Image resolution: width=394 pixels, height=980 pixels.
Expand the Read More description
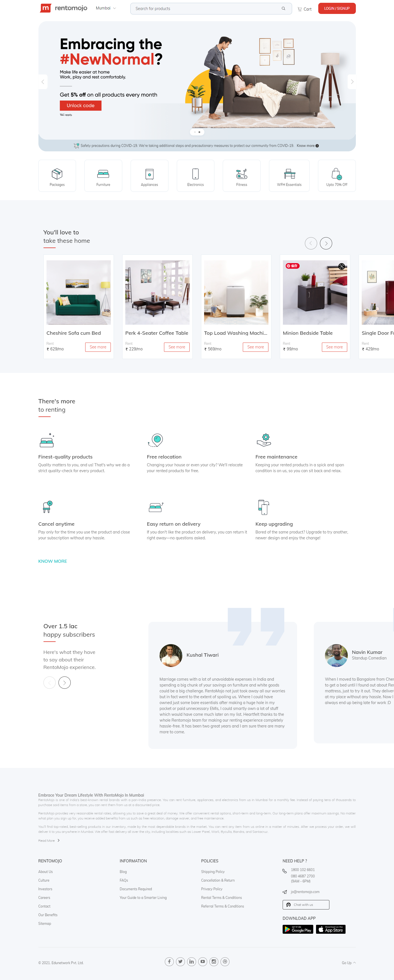click(x=49, y=840)
